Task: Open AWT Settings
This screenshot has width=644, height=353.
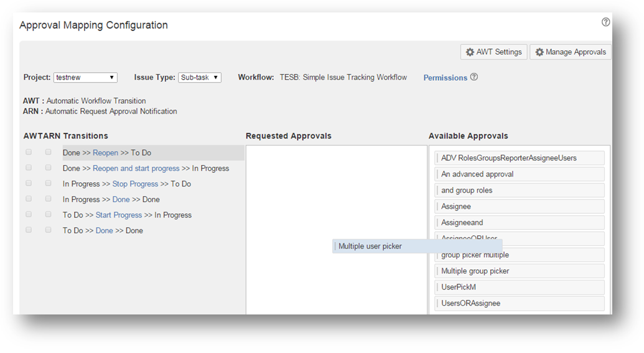Action: tap(494, 52)
